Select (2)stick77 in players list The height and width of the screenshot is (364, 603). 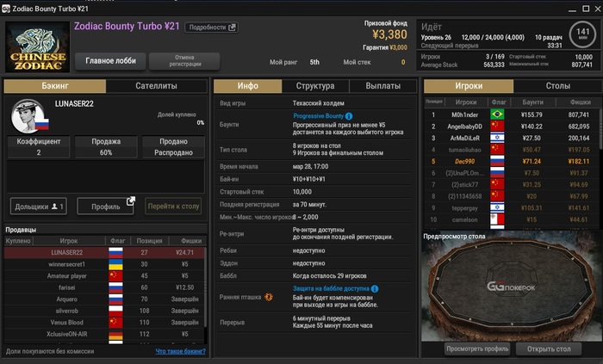coord(512,185)
